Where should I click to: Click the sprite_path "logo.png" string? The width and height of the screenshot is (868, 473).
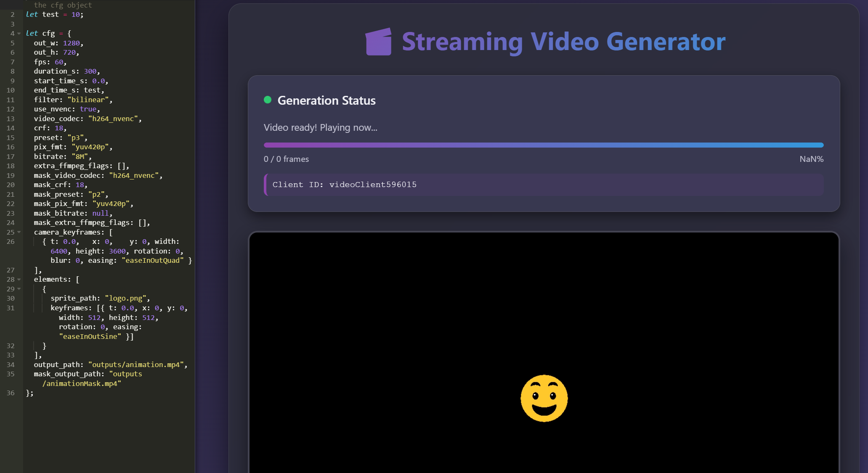pyautogui.click(x=126, y=298)
